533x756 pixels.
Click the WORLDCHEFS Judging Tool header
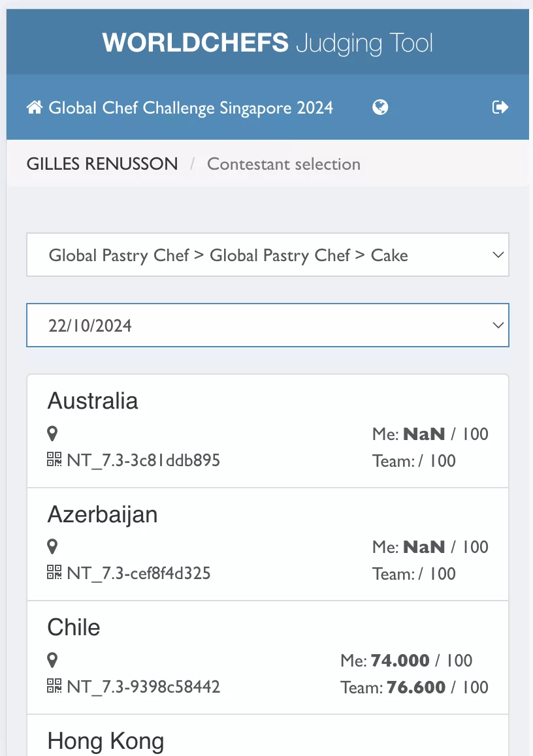click(266, 42)
